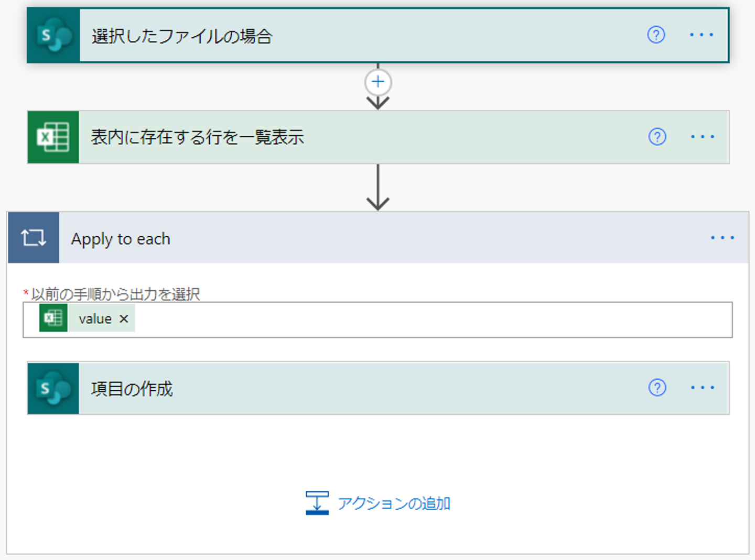Click SharePoint icon on 選択したファイルの場合 trigger
The width and height of the screenshot is (755, 560).
click(53, 36)
